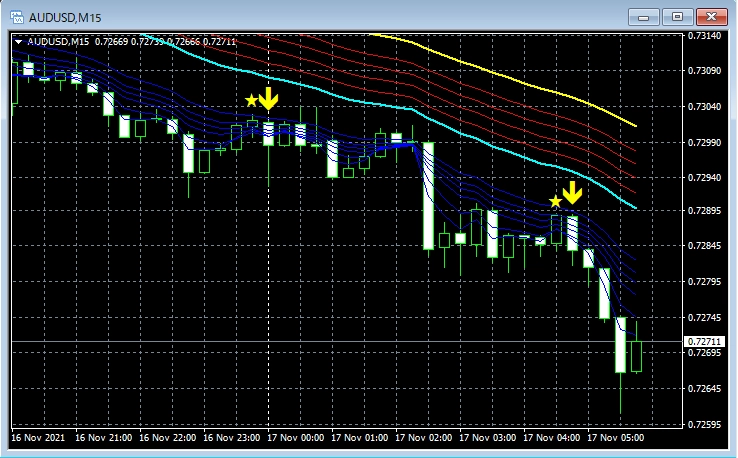This screenshot has height=458, width=738.
Task: Select the second yellow star marker
Action: (555, 202)
